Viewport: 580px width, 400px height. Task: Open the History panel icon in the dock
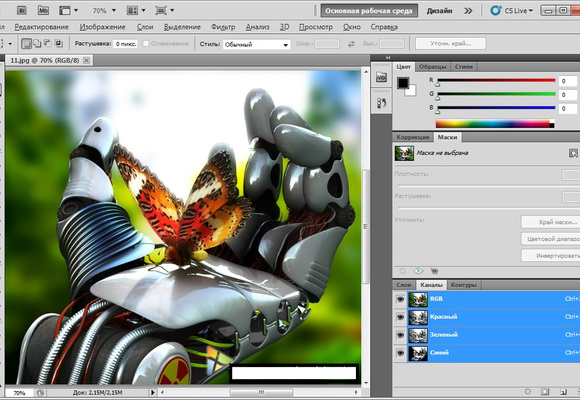point(381,103)
